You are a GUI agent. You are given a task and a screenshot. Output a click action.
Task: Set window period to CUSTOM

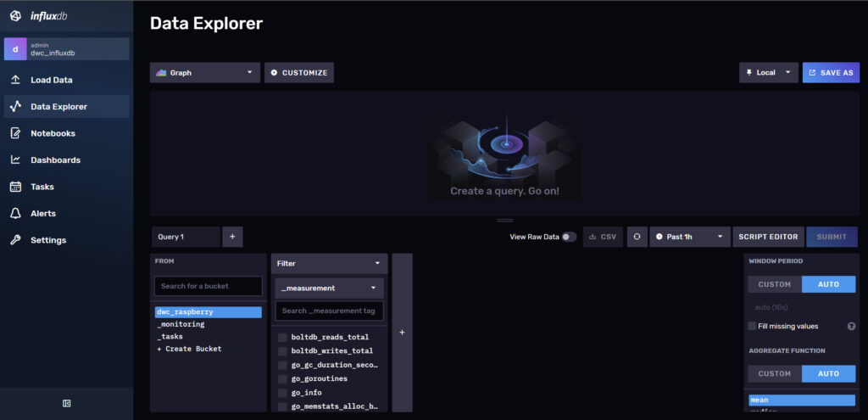(775, 284)
